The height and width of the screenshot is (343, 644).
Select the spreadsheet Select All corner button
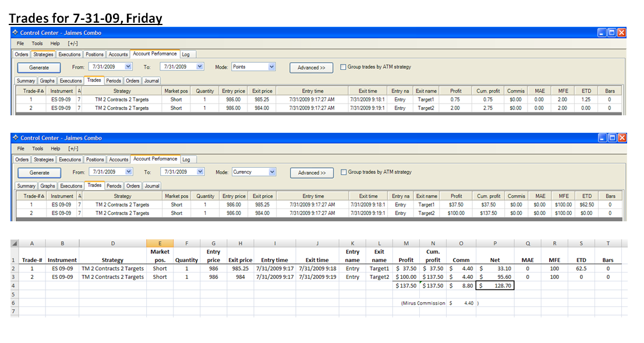click(14, 243)
